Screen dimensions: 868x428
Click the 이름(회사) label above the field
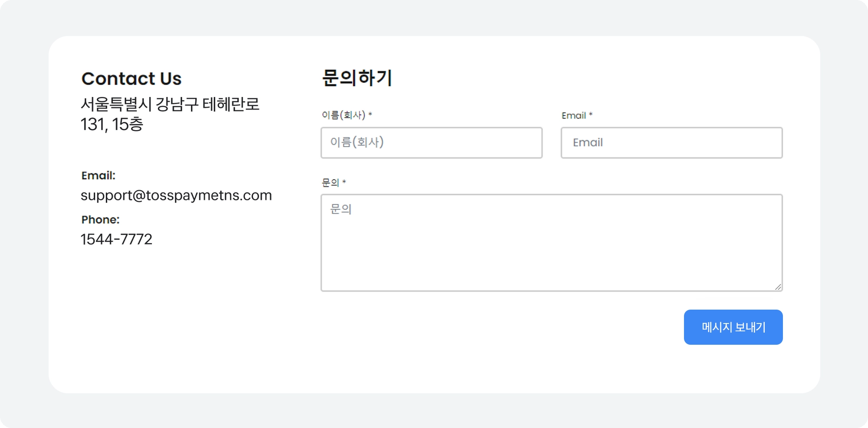(x=343, y=115)
